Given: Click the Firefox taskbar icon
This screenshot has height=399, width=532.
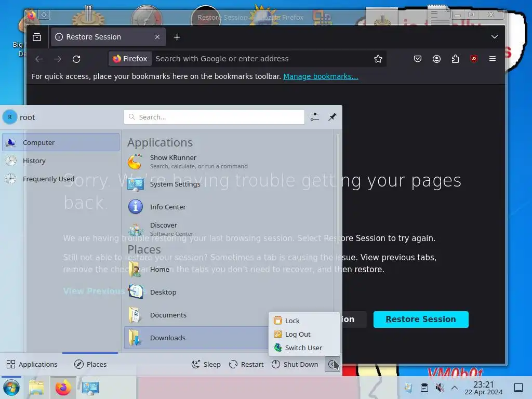Looking at the screenshot, I should tap(63, 388).
